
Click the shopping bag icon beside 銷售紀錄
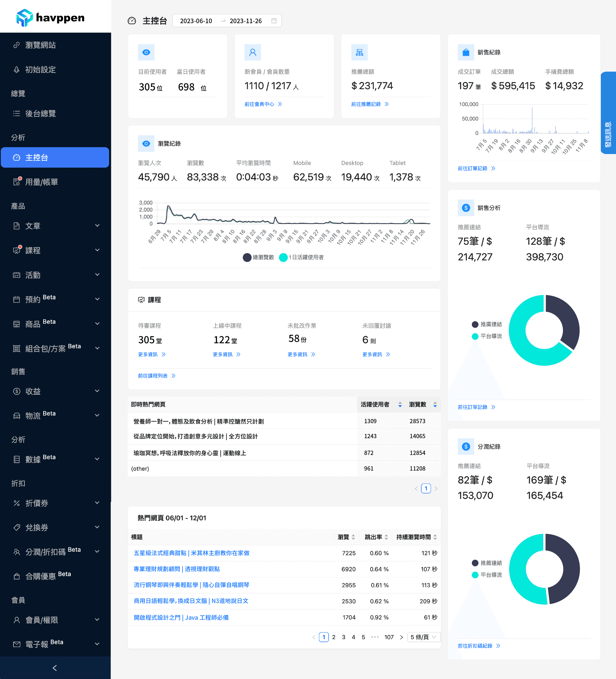[466, 53]
